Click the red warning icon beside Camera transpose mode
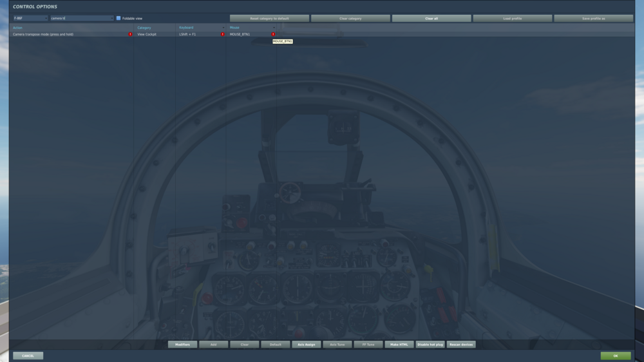 coord(130,35)
